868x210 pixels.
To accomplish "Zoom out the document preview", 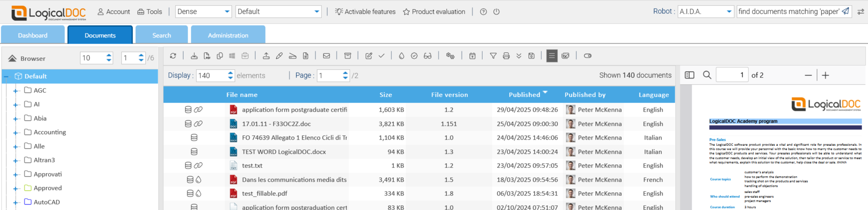I will pyautogui.click(x=808, y=75).
